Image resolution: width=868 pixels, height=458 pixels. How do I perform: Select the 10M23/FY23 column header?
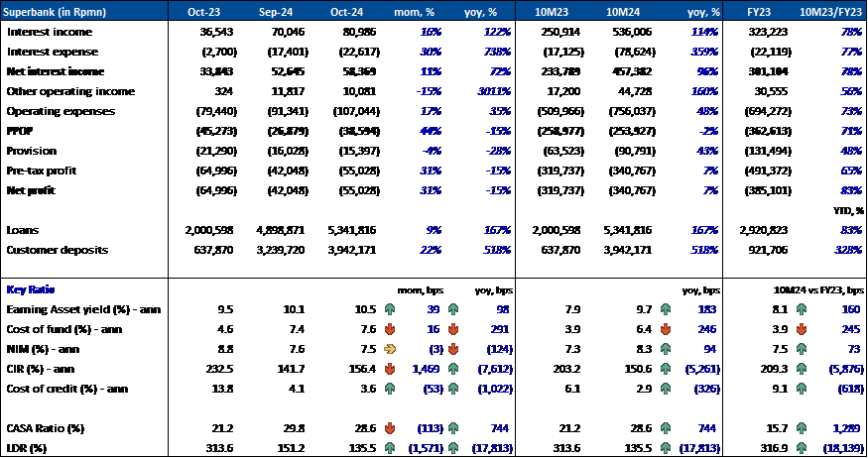click(830, 12)
